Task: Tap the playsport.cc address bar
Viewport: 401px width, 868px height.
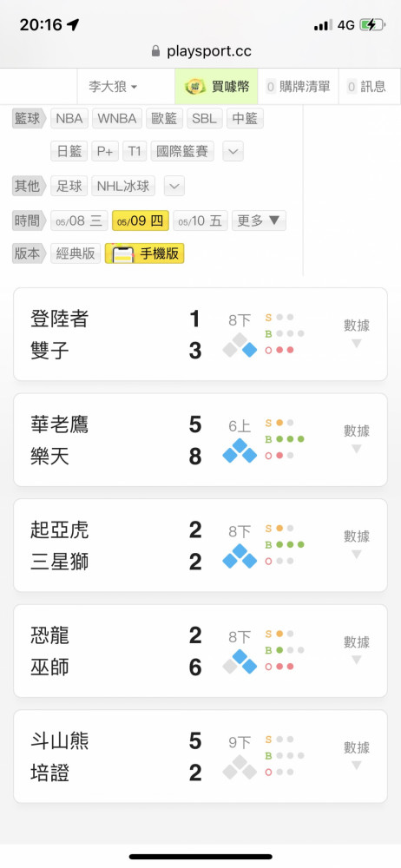Action: (200, 52)
